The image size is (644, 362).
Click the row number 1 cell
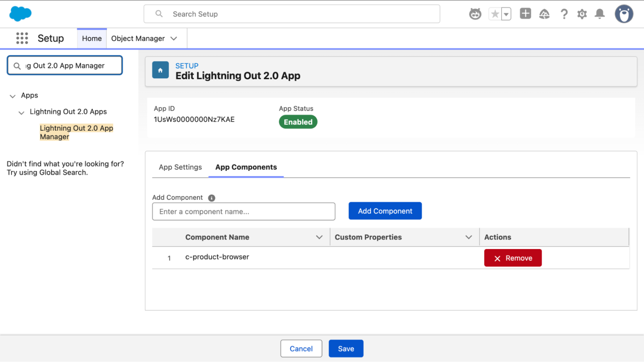(x=169, y=258)
